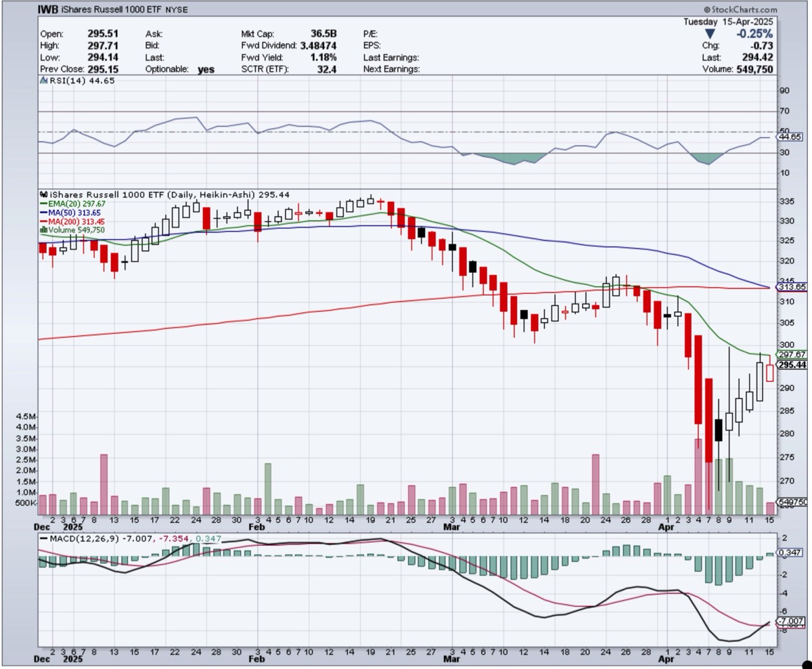Click the Optionable value yes
The height and width of the screenshot is (669, 812).
206,70
